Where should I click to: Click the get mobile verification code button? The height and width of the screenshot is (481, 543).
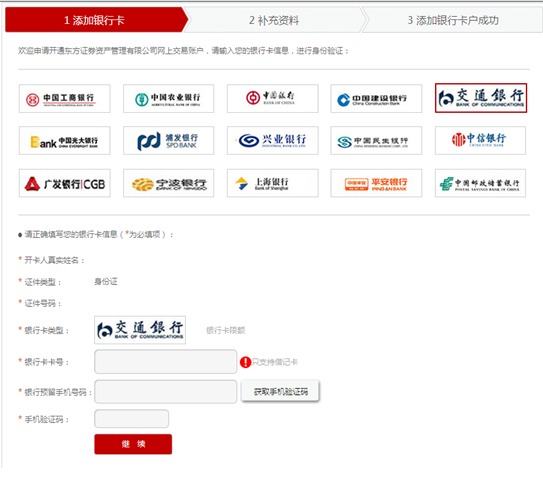[280, 392]
